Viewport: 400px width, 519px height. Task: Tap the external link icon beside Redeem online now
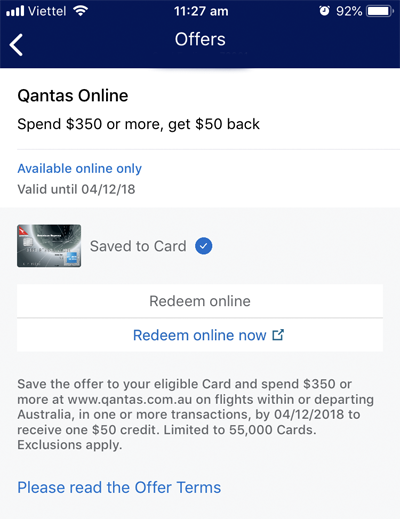[x=278, y=335]
